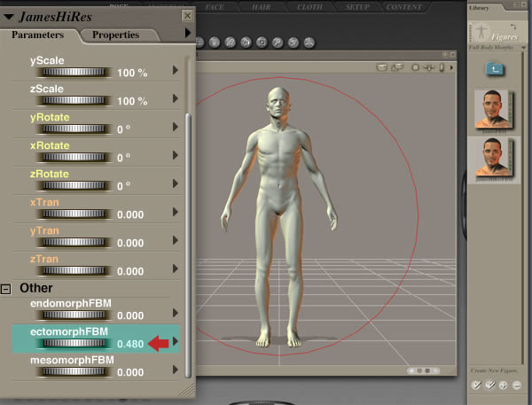Screen dimensions: 532x405
Task: Select the chain-link editing tool icon
Action: point(230,43)
